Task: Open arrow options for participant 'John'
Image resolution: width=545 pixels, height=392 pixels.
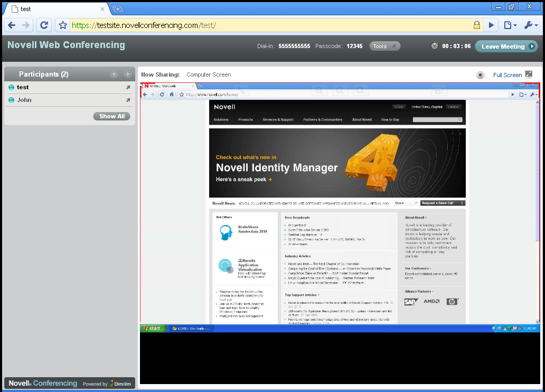Action: (x=128, y=100)
